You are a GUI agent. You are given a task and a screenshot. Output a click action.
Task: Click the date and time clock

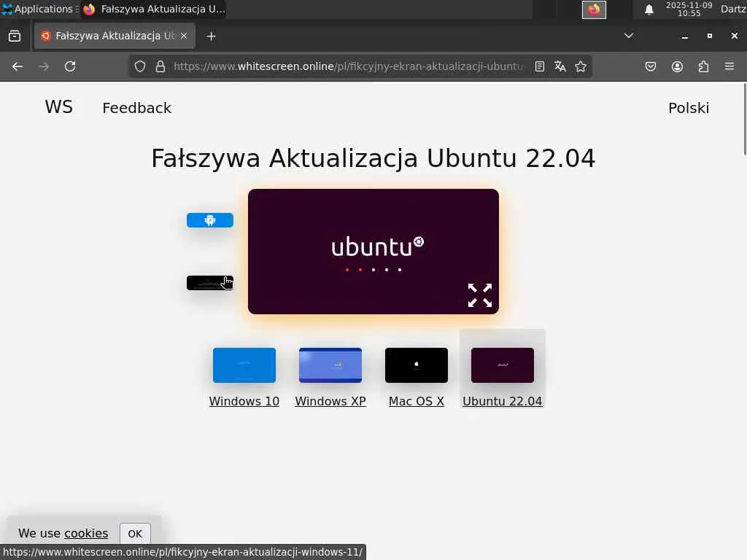point(689,9)
